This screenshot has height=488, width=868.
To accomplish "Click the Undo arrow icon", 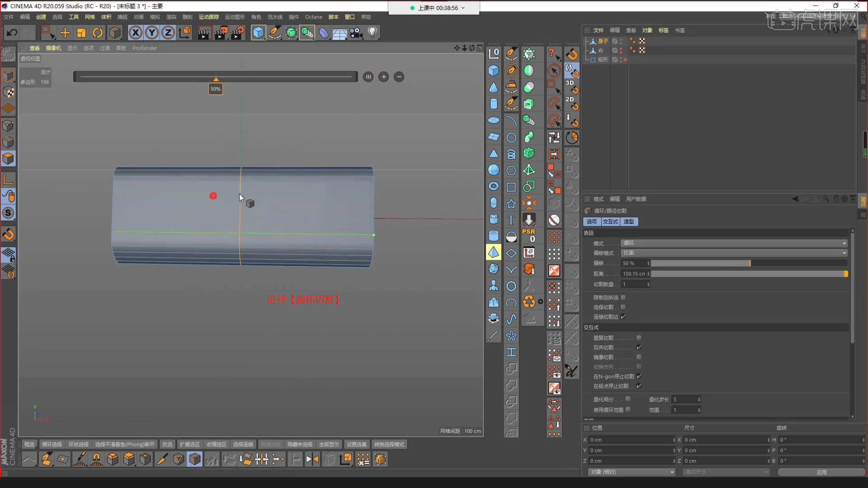I will 12,33.
